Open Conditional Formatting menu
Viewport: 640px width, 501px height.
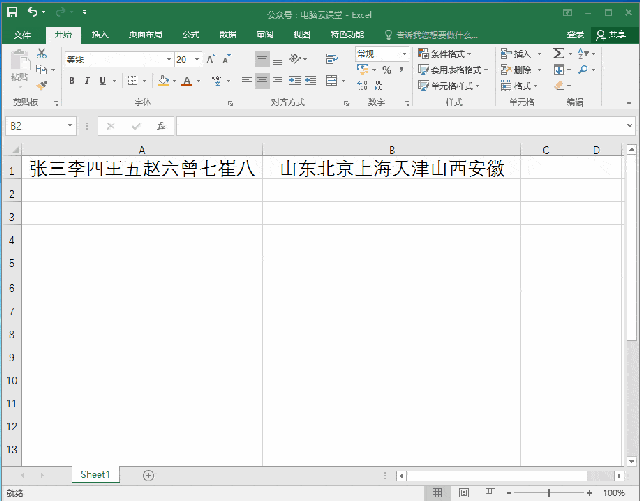[444, 53]
